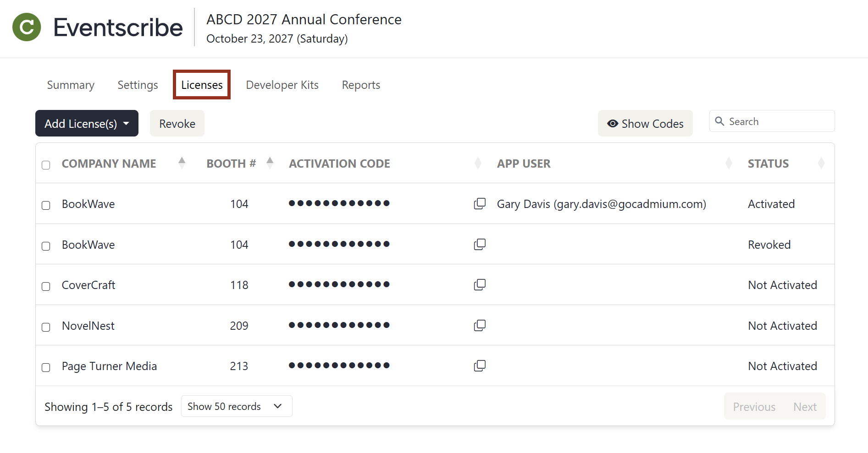
Task: Click NovelNest's Not Activated status
Action: tap(782, 326)
